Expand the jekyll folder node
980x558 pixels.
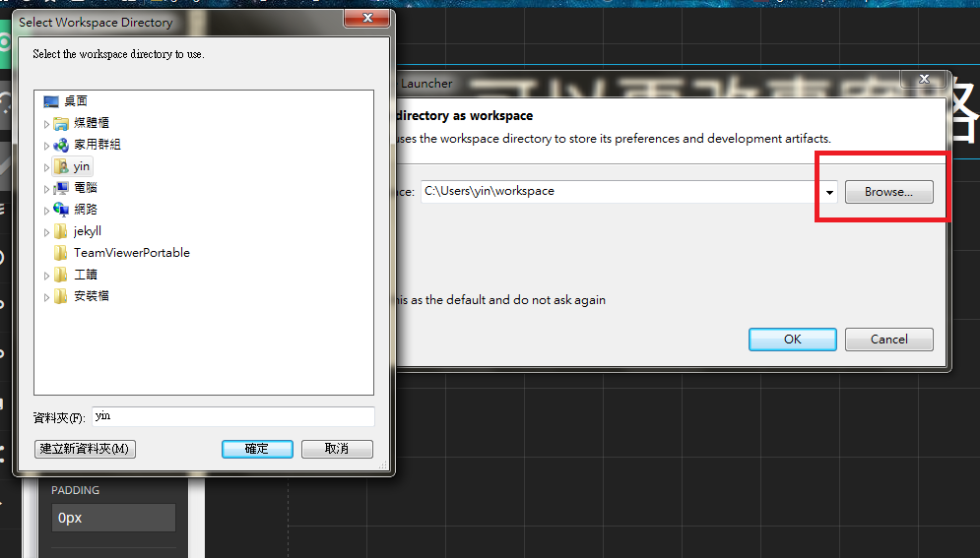(x=46, y=232)
